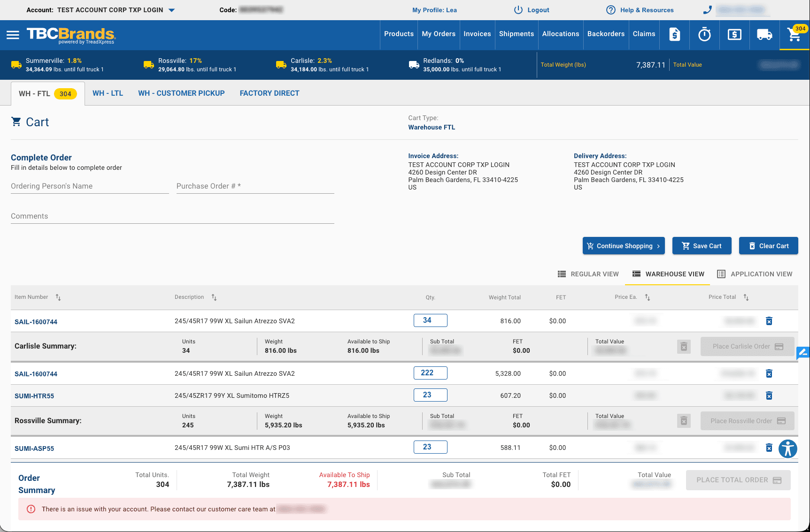Open the SUMI-HTR55 item link

pyautogui.click(x=34, y=396)
